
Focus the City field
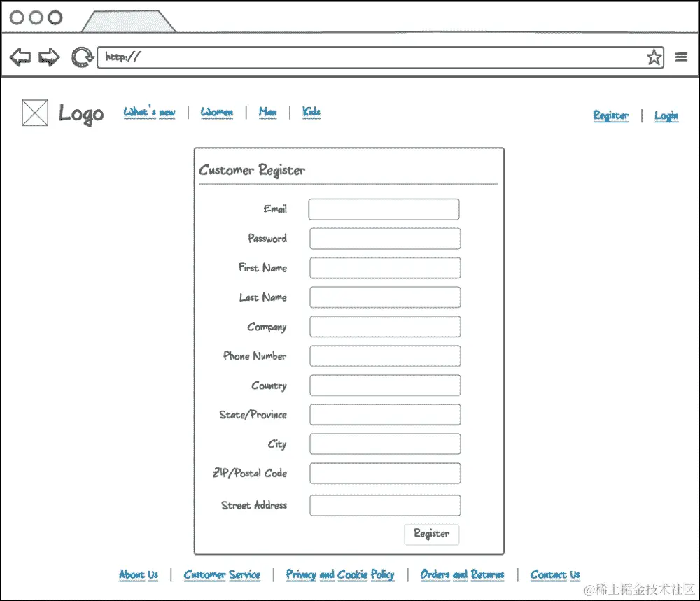click(385, 444)
